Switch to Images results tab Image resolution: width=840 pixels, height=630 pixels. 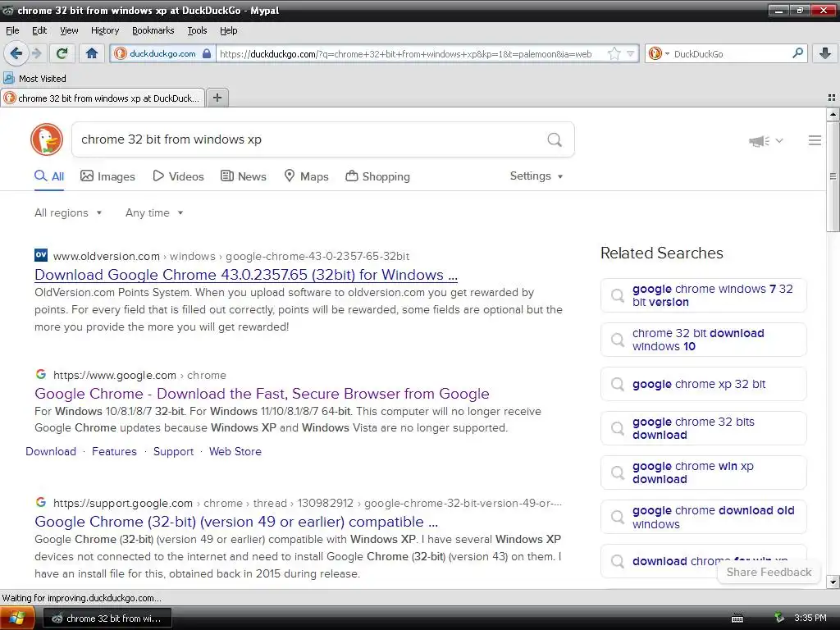(107, 176)
